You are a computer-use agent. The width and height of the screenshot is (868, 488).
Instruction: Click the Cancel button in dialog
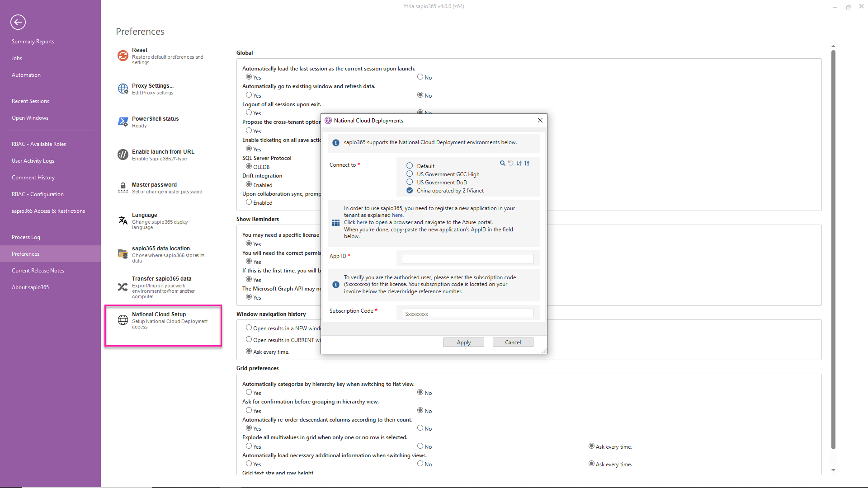(x=513, y=343)
